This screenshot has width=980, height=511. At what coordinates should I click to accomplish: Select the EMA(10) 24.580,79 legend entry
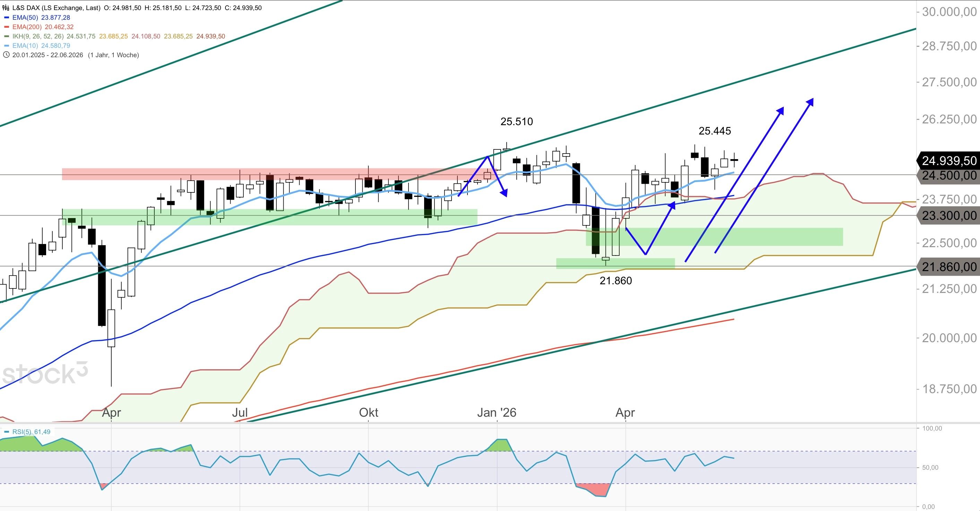41,46
